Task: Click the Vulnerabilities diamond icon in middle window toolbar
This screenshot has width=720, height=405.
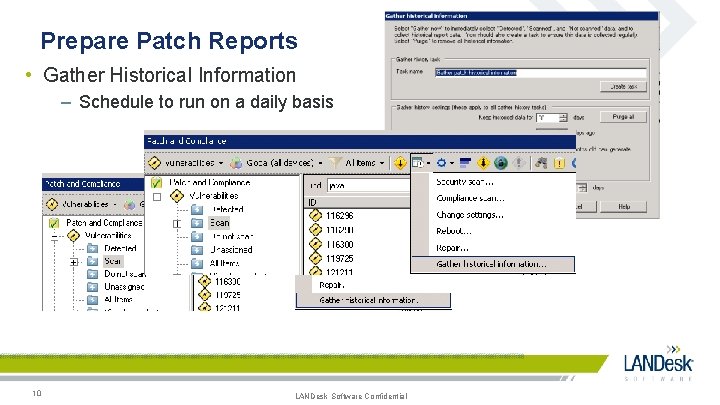Action: pos(155,163)
